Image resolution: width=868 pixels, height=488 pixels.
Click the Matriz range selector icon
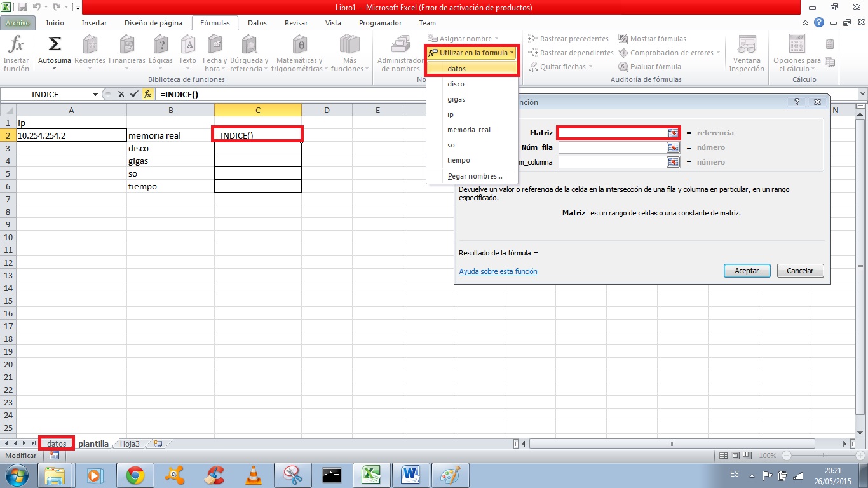pos(673,132)
